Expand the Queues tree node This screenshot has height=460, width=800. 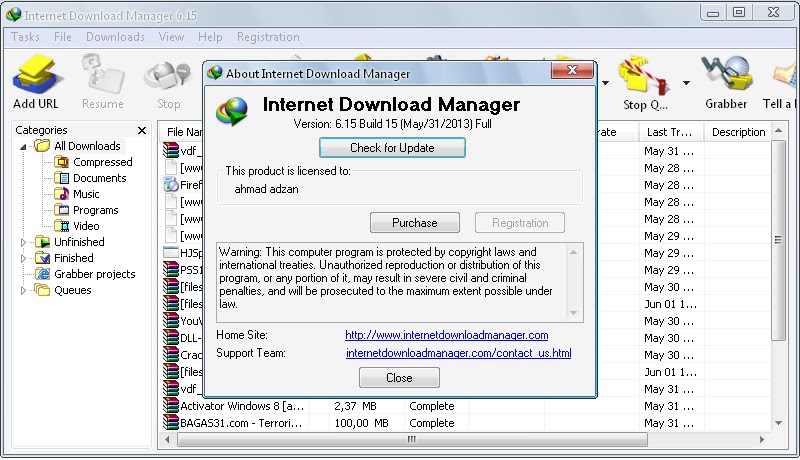click(23, 291)
